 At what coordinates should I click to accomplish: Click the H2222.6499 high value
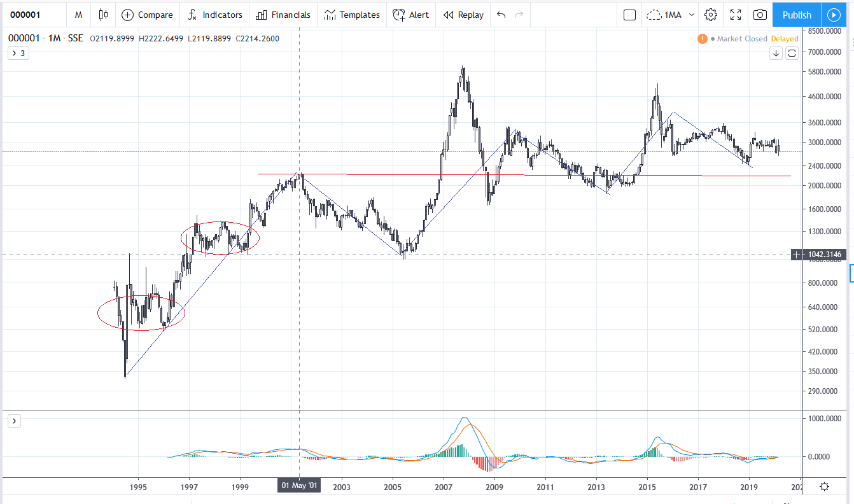point(161,38)
